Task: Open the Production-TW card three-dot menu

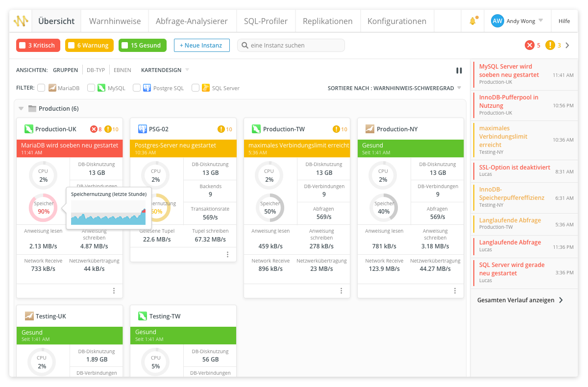Action: (342, 291)
